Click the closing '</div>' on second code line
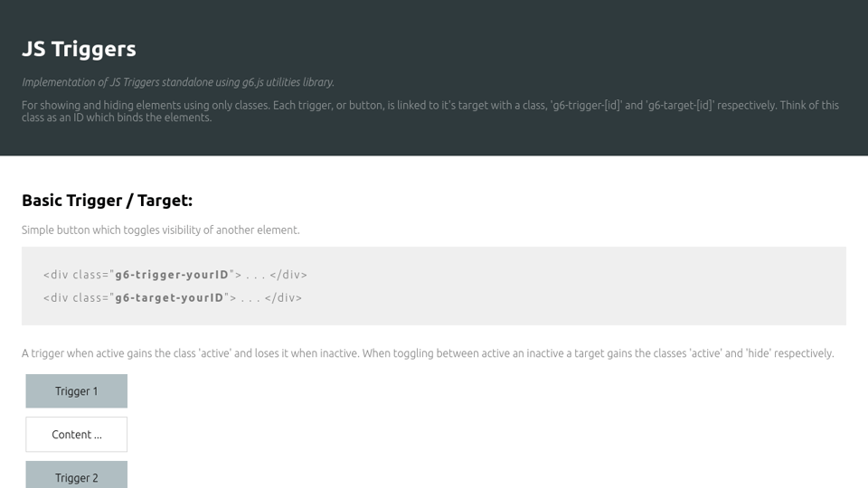This screenshot has width=868, height=488. (283, 297)
